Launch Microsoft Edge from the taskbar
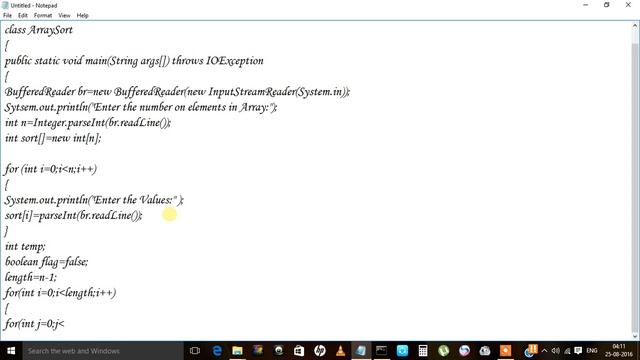Image resolution: width=640 pixels, height=360 pixels. coord(217,351)
